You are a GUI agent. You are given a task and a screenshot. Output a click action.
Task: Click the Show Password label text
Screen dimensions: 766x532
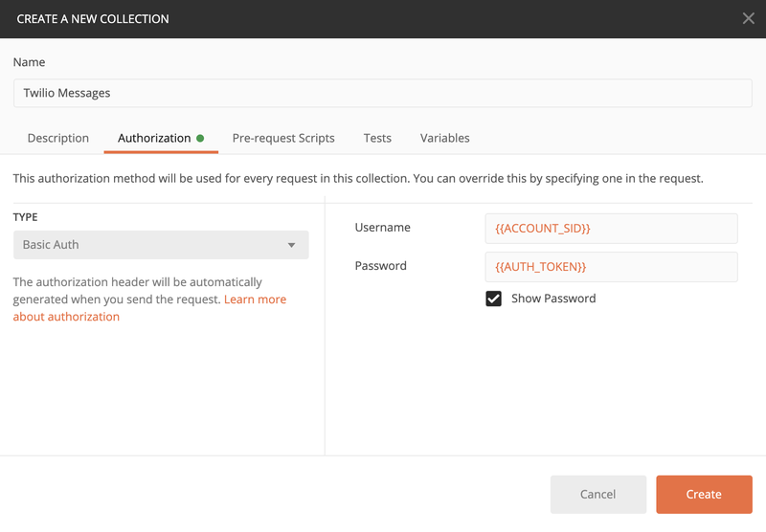point(553,299)
